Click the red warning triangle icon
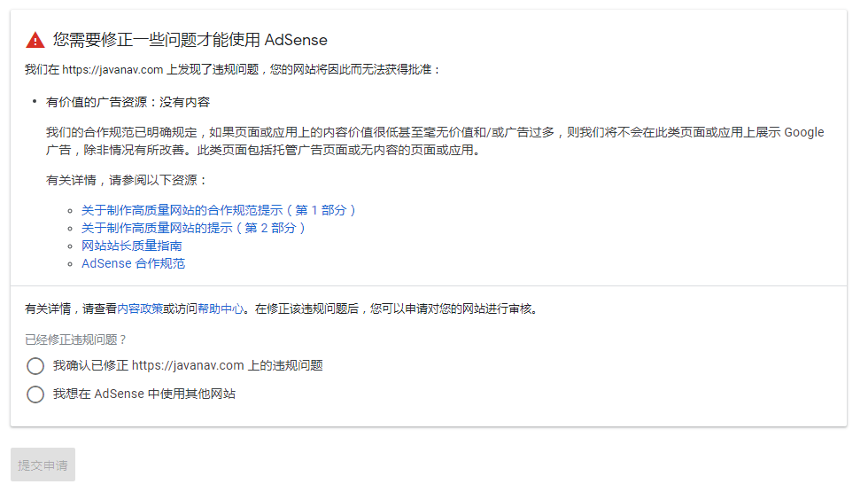 [35, 40]
